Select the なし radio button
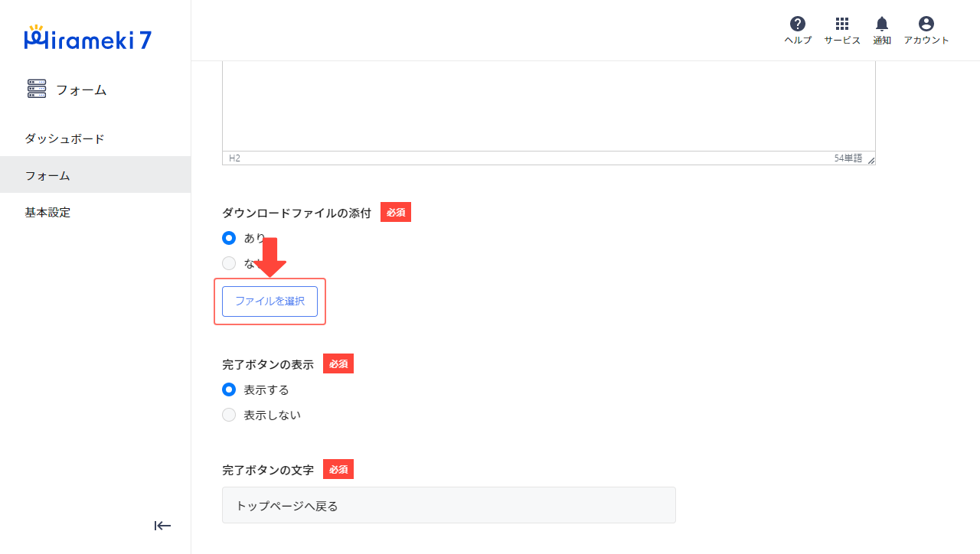The height and width of the screenshot is (554, 980). point(229,263)
